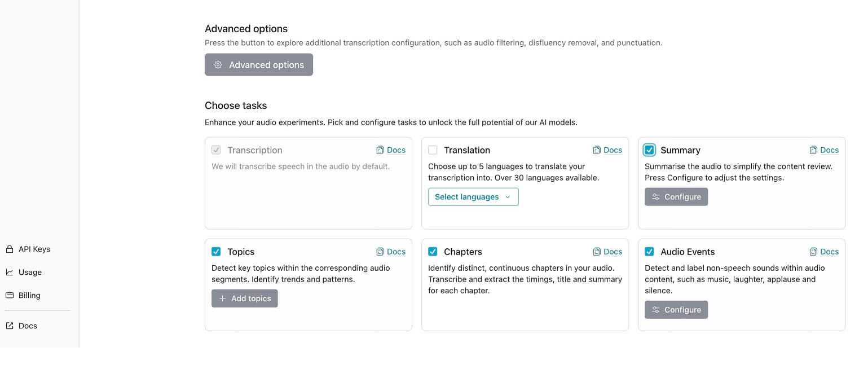Click the lock icon next to API Keys
This screenshot has height=369, width=868.
coord(10,249)
